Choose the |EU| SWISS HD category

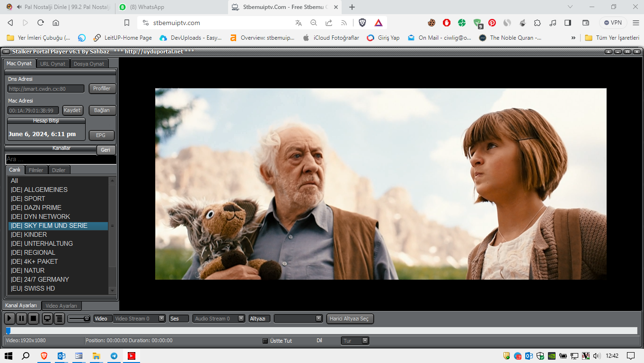[x=58, y=288]
